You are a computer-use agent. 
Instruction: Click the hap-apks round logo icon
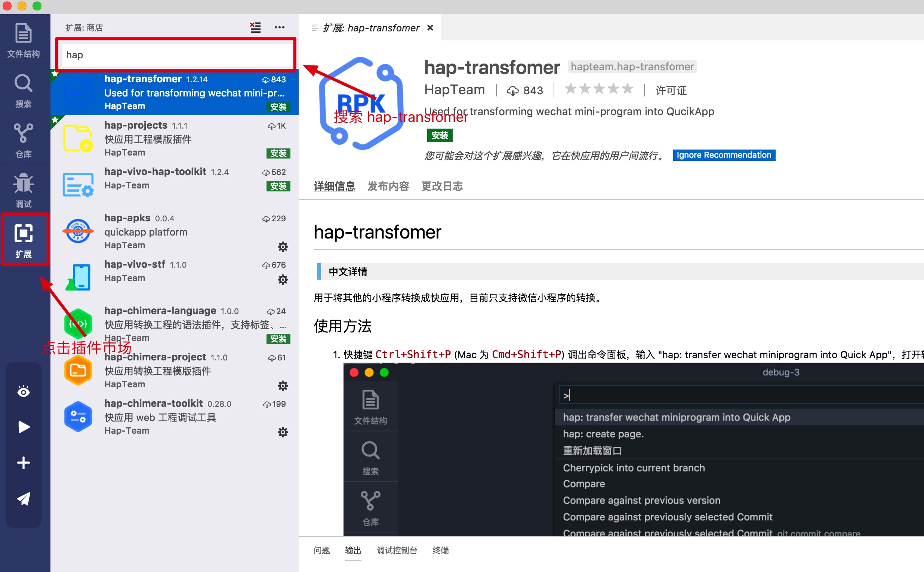click(x=78, y=231)
